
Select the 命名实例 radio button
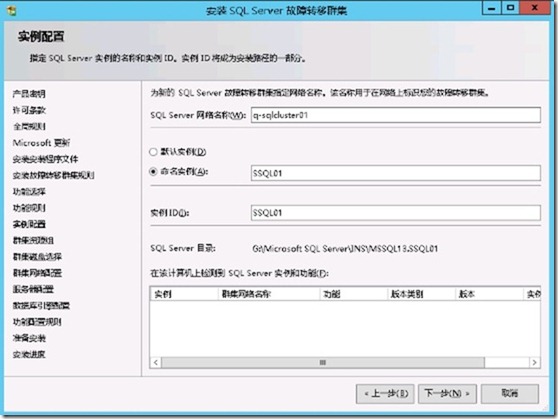[153, 172]
